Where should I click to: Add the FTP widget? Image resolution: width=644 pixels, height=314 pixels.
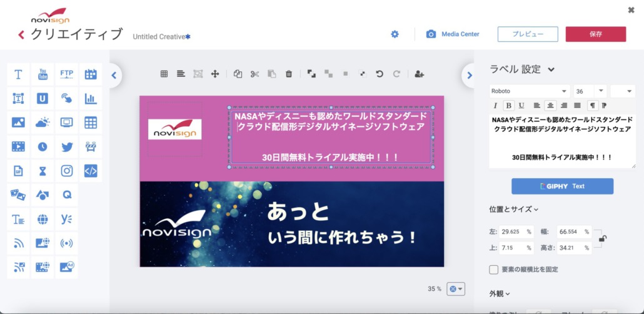[66, 74]
